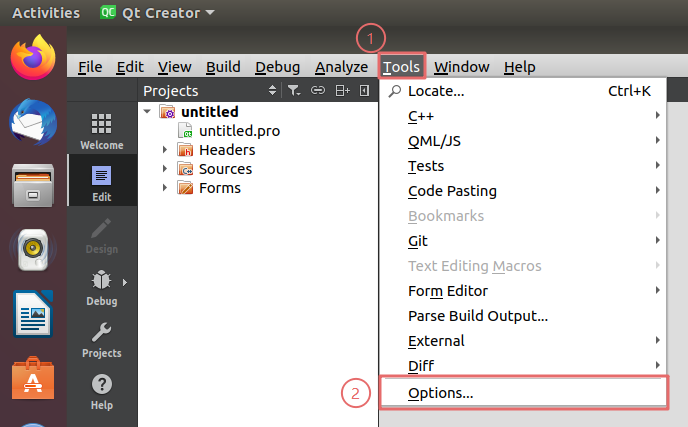Image resolution: width=688 pixels, height=427 pixels.
Task: Open the Projects mode wrench icon
Action: click(x=101, y=338)
